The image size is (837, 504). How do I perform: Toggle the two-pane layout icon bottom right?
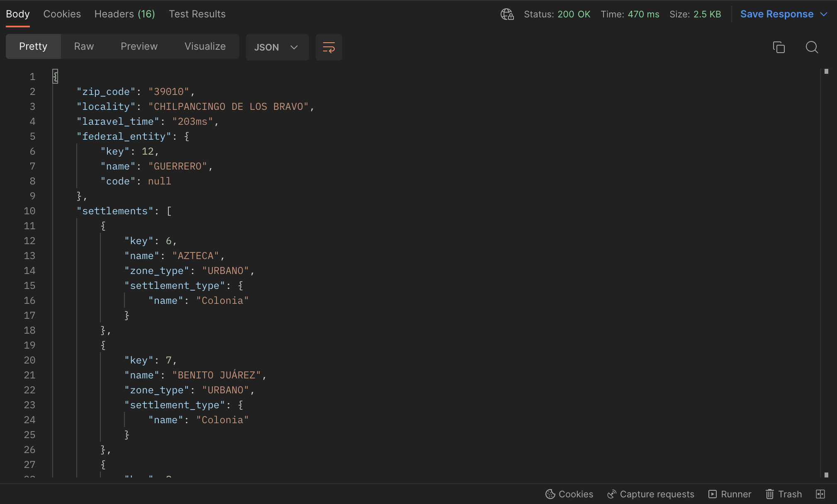pos(820,494)
